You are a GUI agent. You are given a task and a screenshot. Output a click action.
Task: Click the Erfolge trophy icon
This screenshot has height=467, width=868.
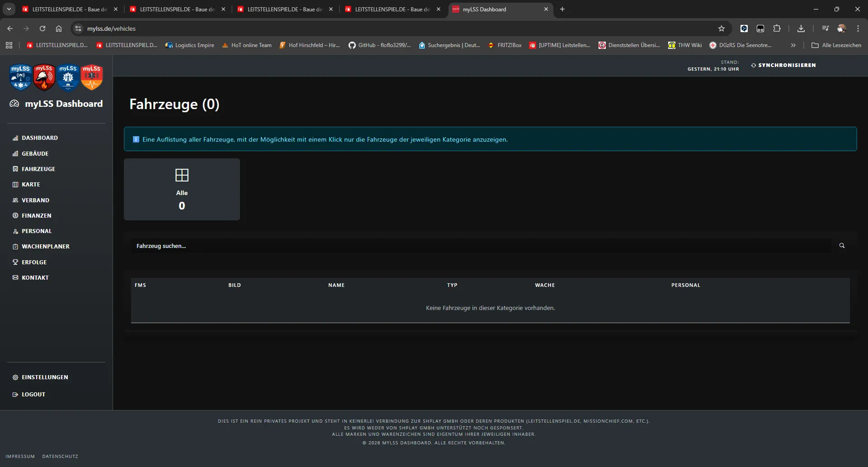pos(15,262)
